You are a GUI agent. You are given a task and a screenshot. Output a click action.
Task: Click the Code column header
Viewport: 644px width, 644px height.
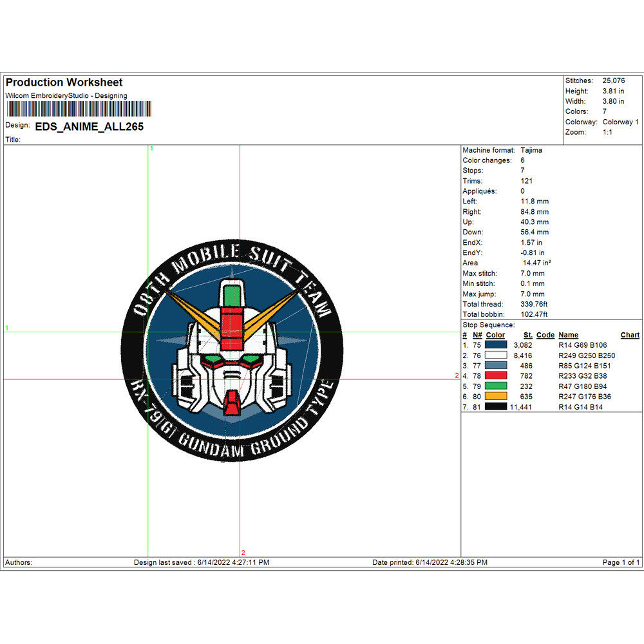545,335
